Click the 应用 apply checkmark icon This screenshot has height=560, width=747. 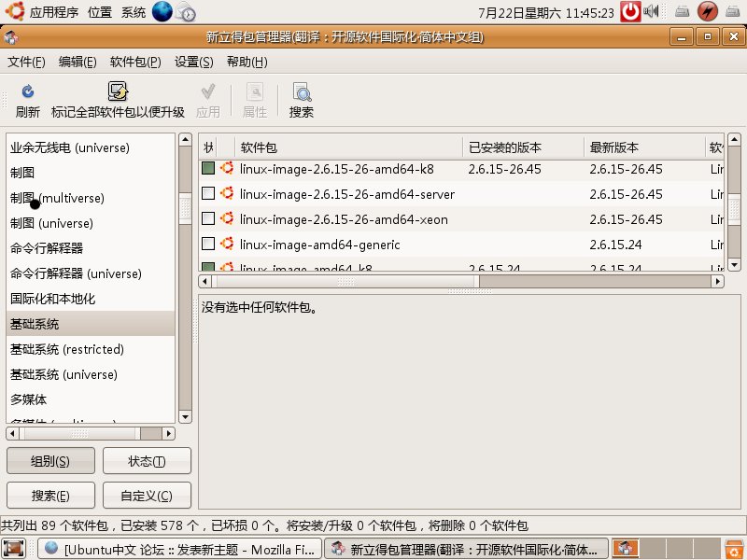(208, 91)
